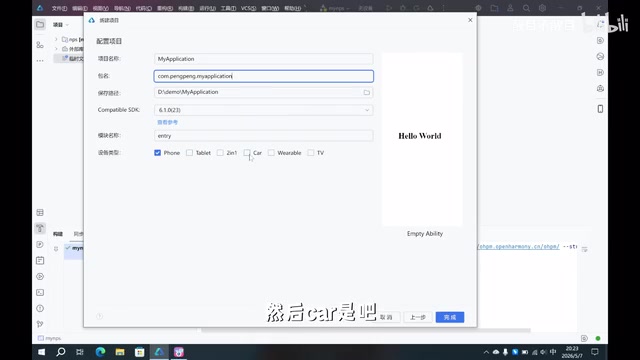Open the device selector dropdown in toolbar
The image size is (640, 360).
[366, 8]
